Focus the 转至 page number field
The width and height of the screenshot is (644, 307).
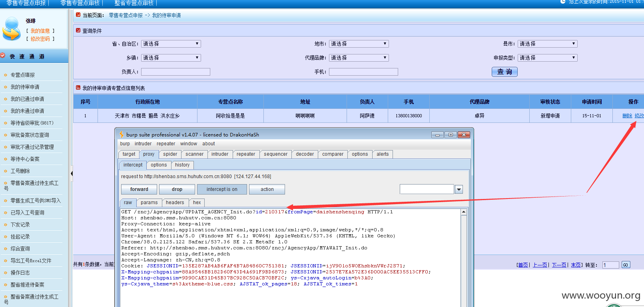pyautogui.click(x=611, y=265)
